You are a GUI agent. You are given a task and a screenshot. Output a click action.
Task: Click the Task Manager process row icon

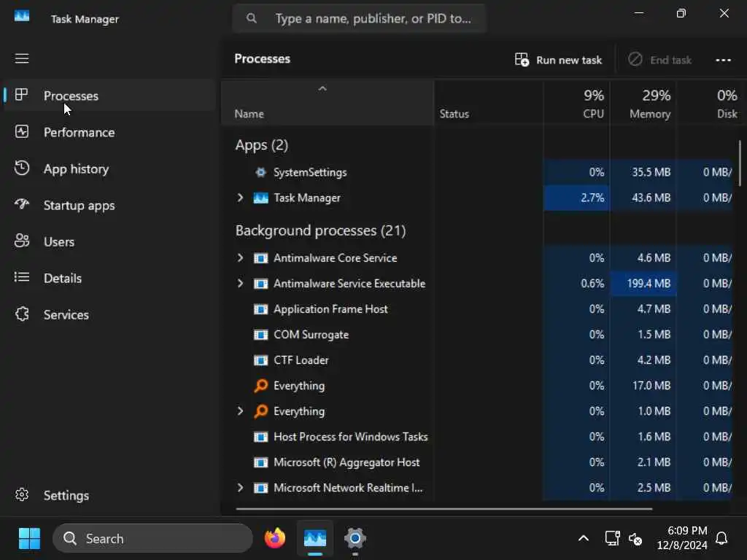coord(260,198)
